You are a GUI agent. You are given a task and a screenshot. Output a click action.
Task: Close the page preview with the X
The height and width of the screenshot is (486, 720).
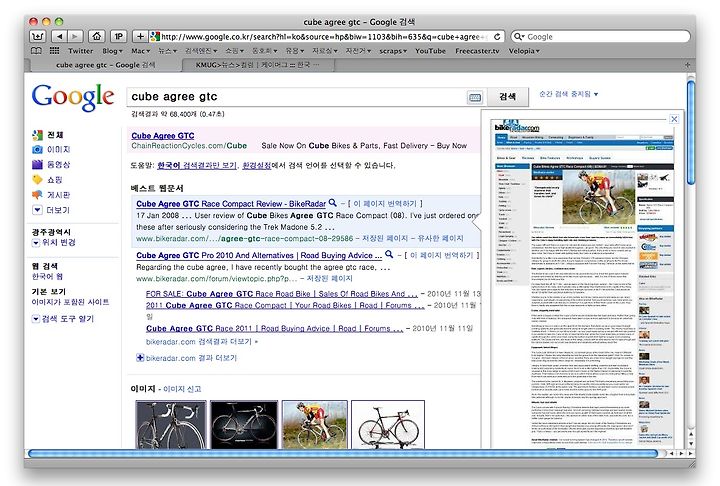click(674, 119)
